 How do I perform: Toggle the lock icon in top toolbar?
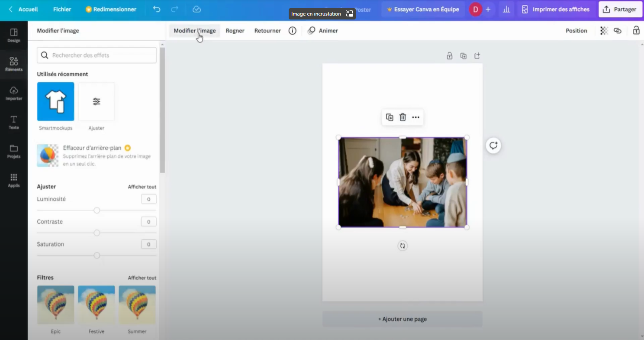pos(636,31)
